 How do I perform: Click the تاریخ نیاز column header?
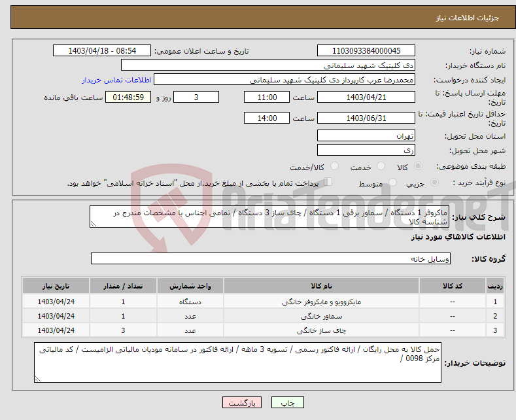pyautogui.click(x=56, y=286)
